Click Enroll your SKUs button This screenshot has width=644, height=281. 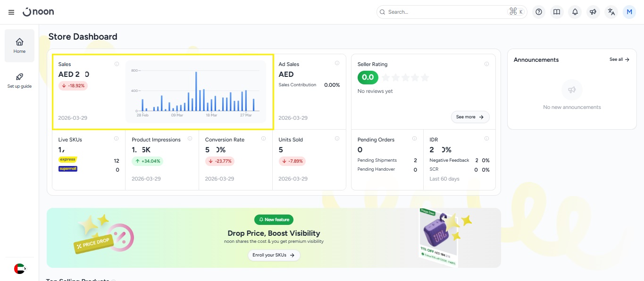click(x=274, y=255)
